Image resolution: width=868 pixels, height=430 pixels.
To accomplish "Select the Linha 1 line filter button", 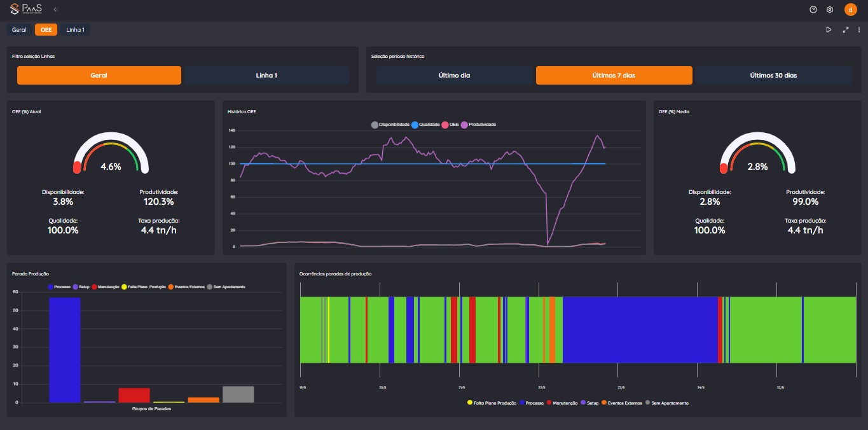I will click(266, 75).
